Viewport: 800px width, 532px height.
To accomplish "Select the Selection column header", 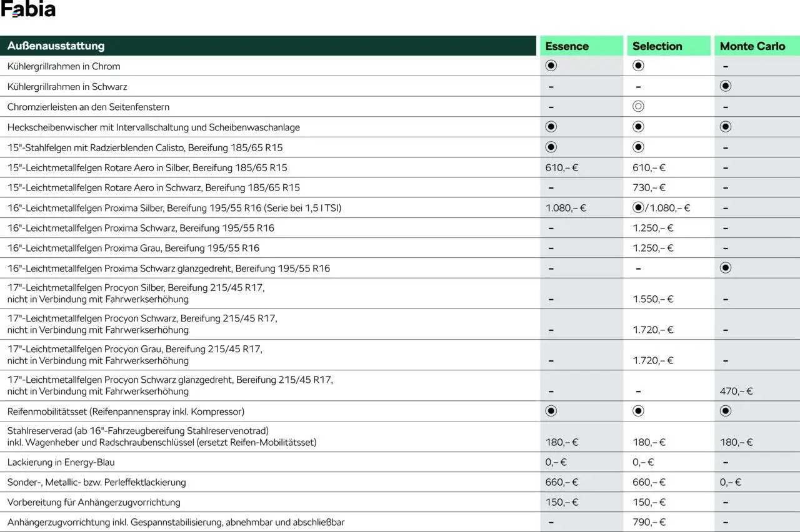I will (657, 46).
